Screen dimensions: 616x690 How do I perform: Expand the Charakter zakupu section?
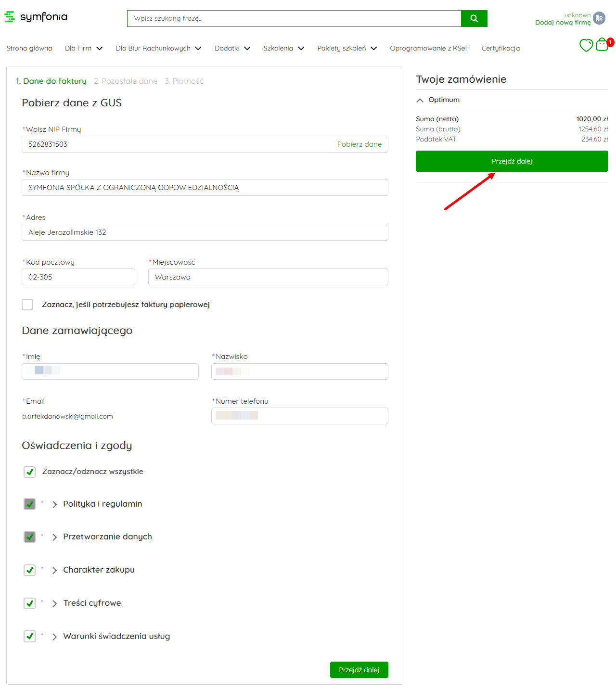(x=54, y=570)
